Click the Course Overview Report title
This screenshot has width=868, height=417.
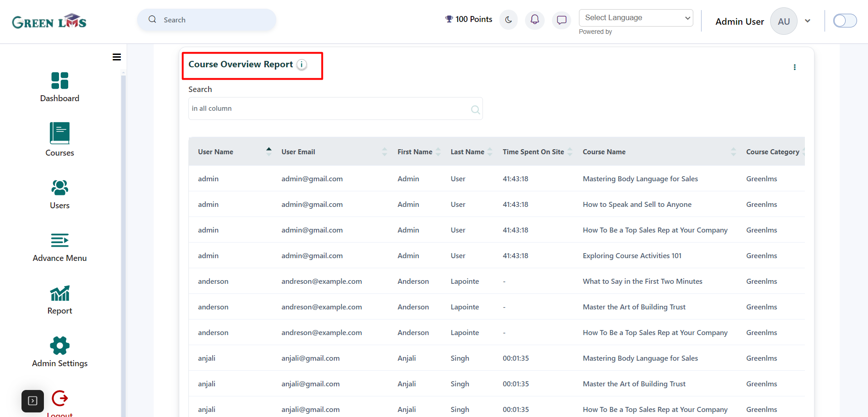(x=241, y=65)
